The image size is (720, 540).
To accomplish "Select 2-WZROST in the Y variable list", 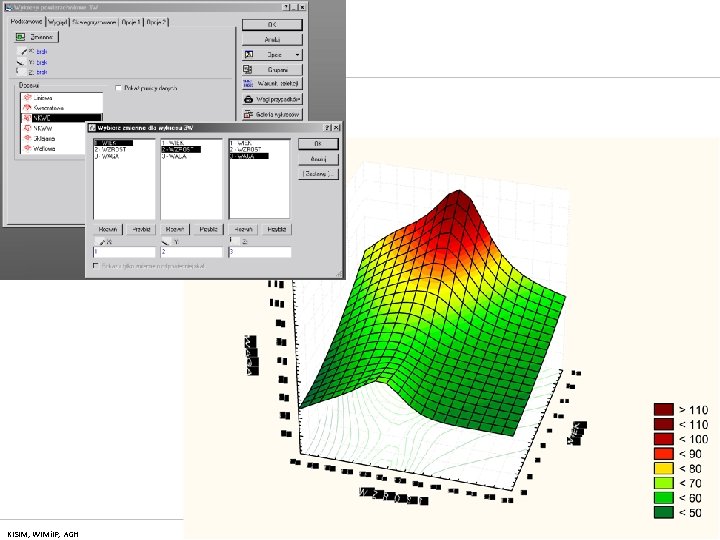I will coord(180,150).
